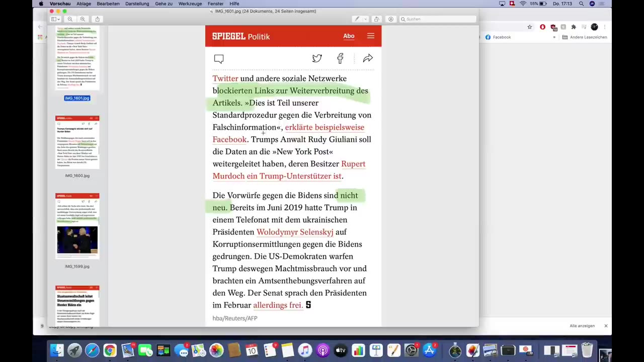The width and height of the screenshot is (644, 362).
Task: Click the IMG_1600.jpg file name label
Action: click(x=77, y=175)
